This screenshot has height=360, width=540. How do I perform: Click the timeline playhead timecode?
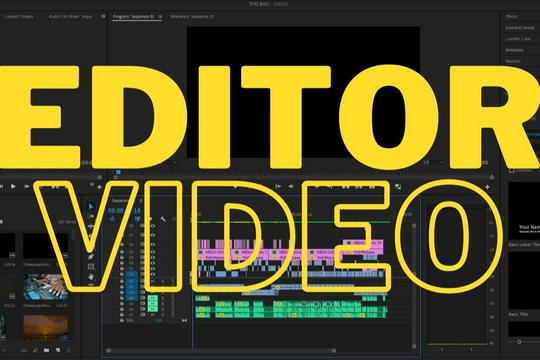124,210
